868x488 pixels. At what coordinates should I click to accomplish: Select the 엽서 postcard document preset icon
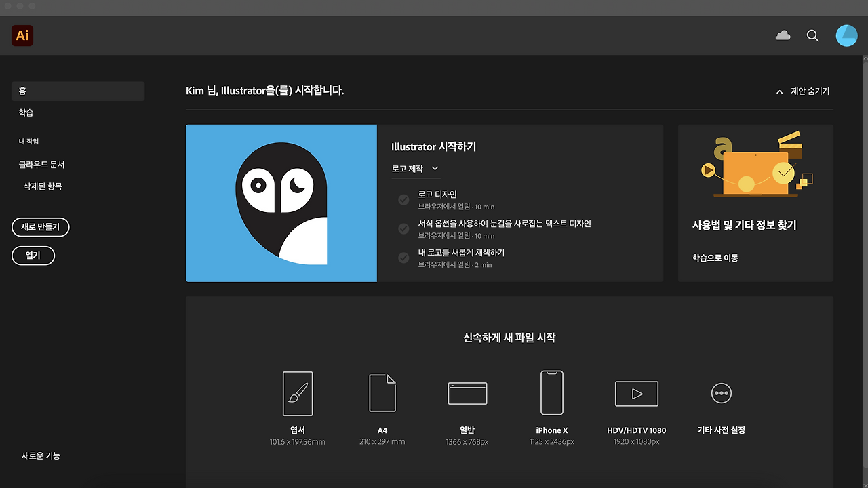click(297, 393)
